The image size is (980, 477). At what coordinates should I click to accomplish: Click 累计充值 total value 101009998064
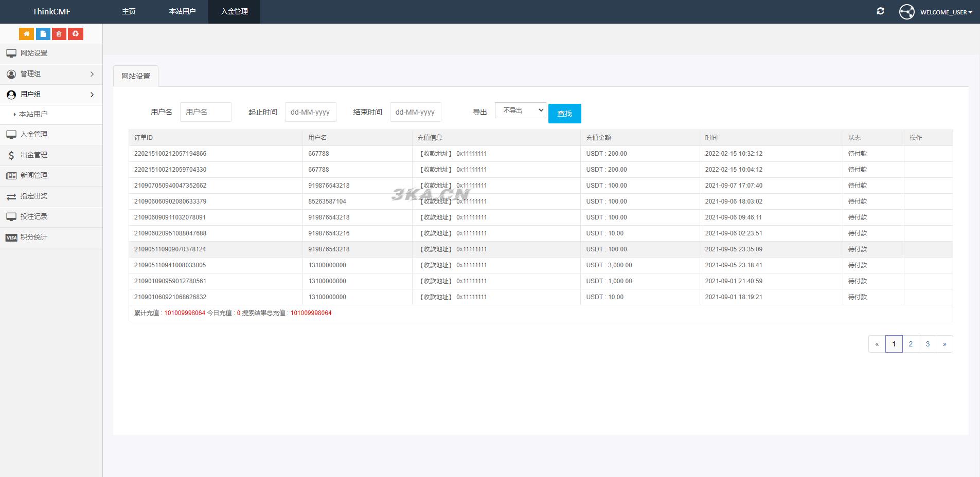pos(185,313)
